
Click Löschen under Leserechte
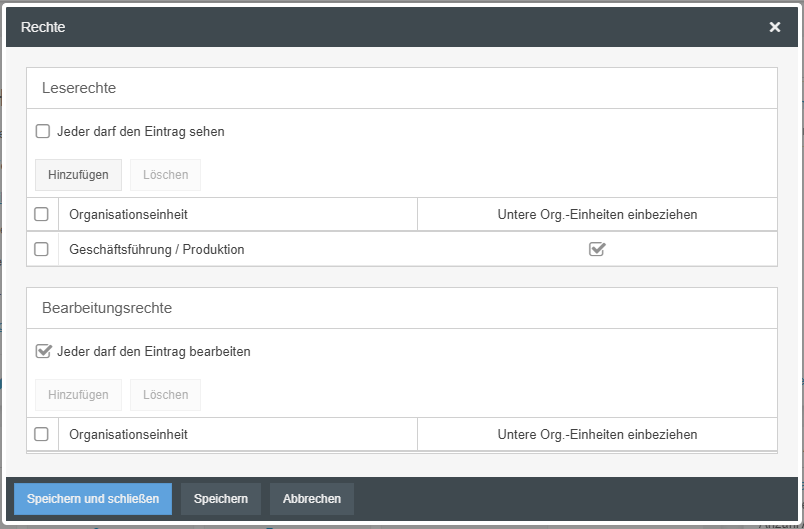click(x=165, y=175)
